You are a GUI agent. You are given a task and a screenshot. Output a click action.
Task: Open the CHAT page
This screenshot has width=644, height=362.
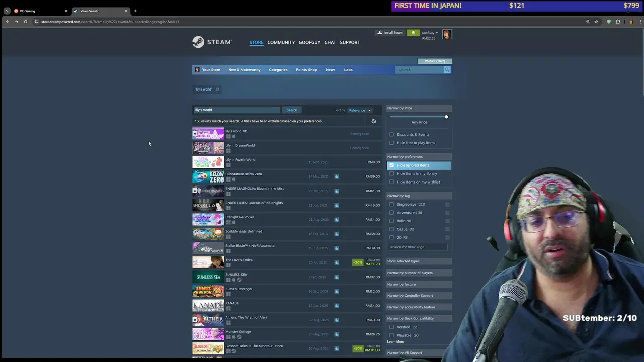[330, 42]
